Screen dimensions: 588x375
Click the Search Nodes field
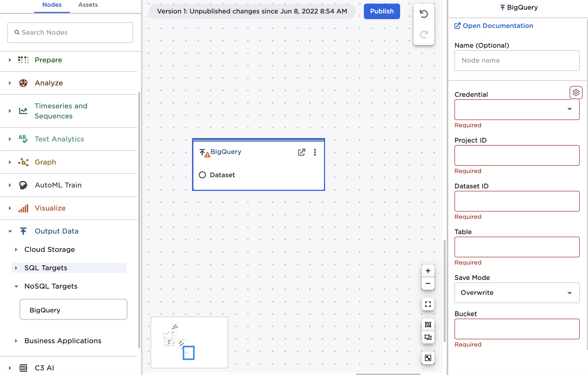(x=70, y=33)
